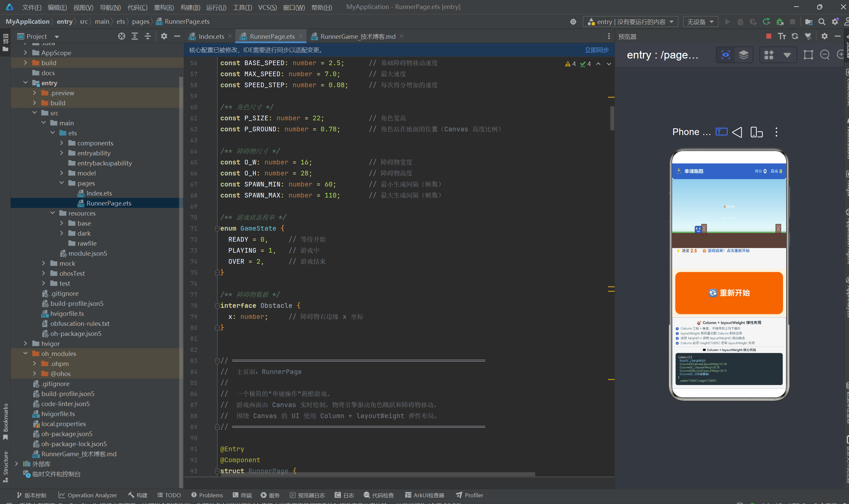Viewport: 849px width, 504px height.
Task: Toggle the Phone device T profile icon
Action: (x=721, y=132)
